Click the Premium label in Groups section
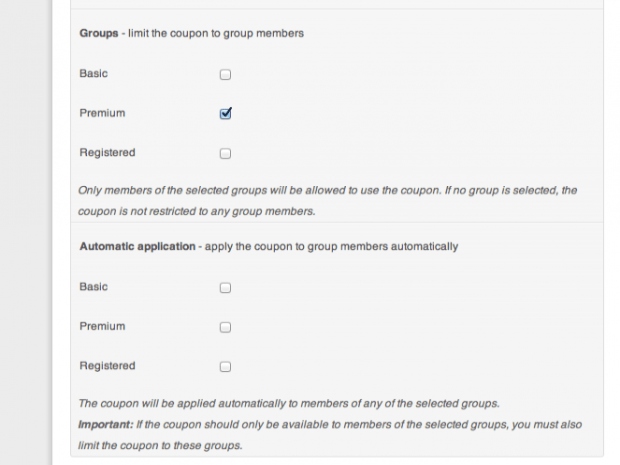This screenshot has height=465, width=620. (x=102, y=113)
